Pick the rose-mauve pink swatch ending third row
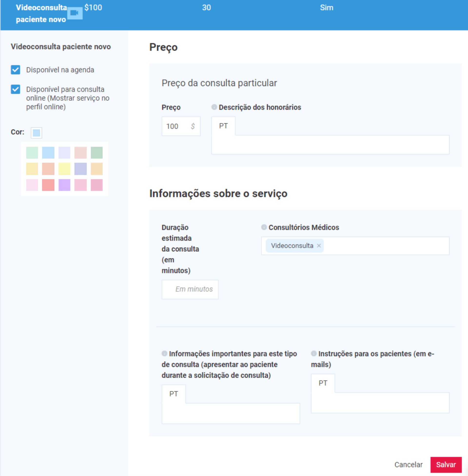The height and width of the screenshot is (476, 468). [x=97, y=185]
